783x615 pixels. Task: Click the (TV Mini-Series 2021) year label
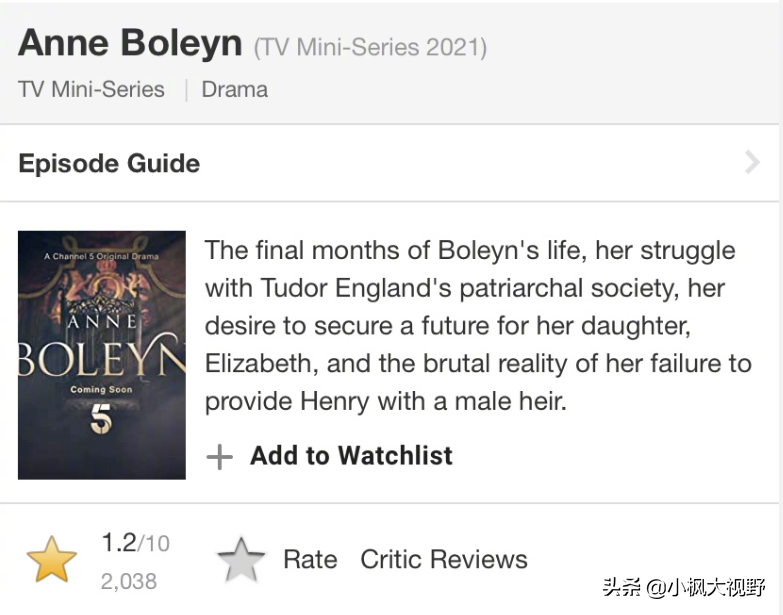370,47
